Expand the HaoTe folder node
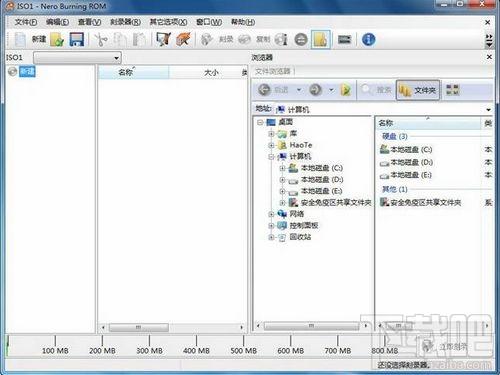Screen dimensions: 500x375 point(271,145)
